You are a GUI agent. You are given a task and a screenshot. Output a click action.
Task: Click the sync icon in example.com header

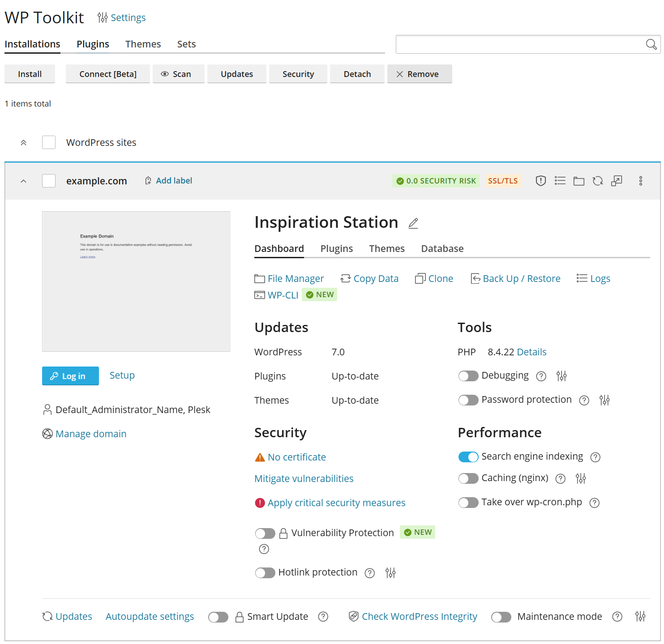coord(598,181)
